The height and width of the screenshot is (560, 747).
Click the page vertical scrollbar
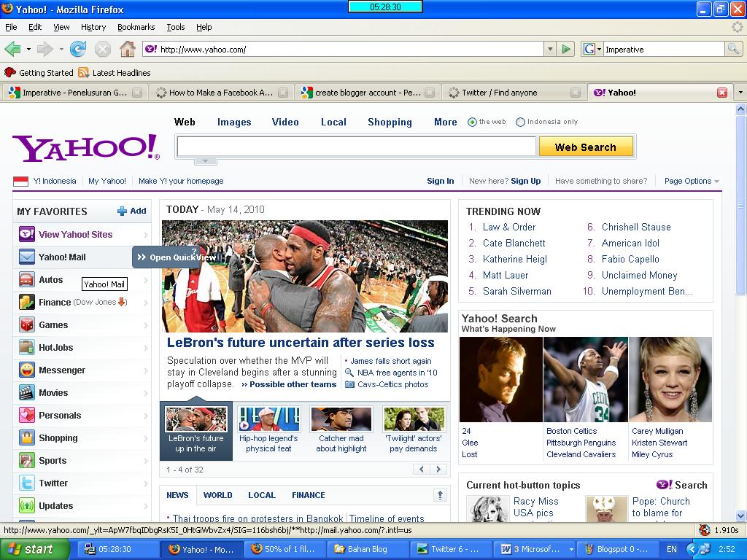[x=741, y=312]
